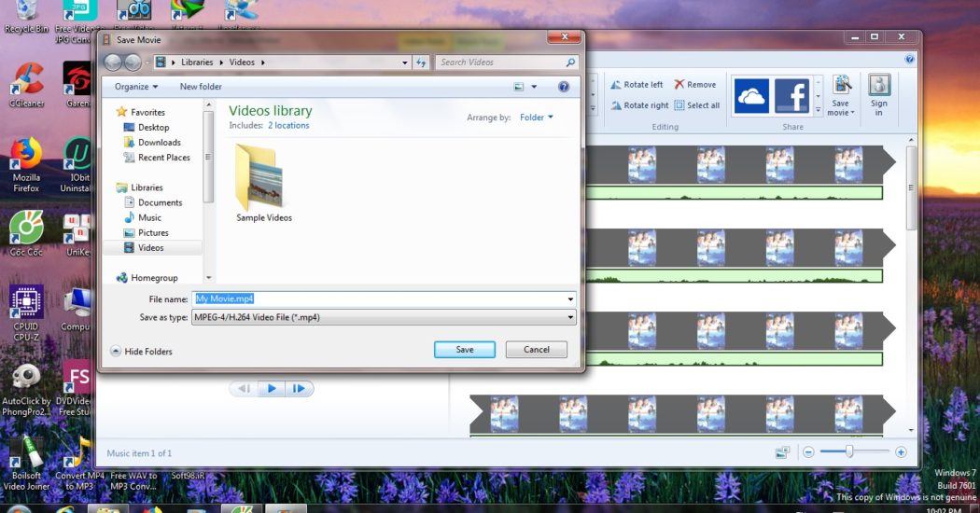The image size is (980, 513).
Task: Select Videos library in navigation pane
Action: [x=144, y=247]
